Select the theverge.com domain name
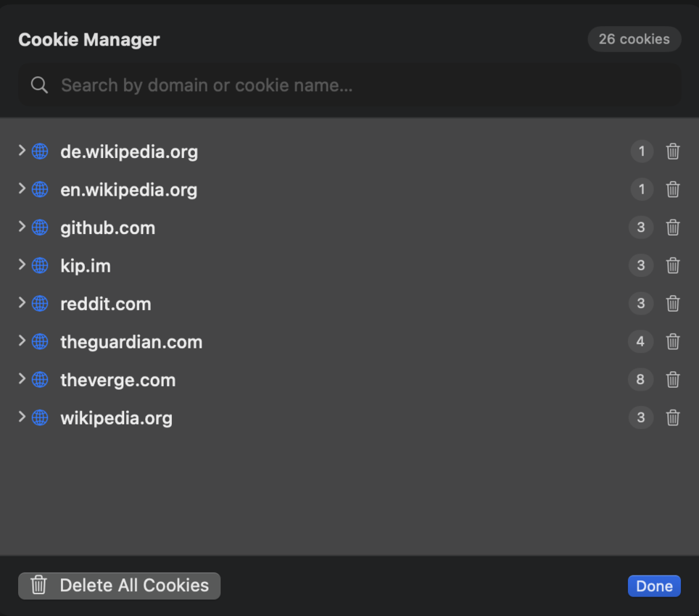This screenshot has width=699, height=616. [118, 380]
